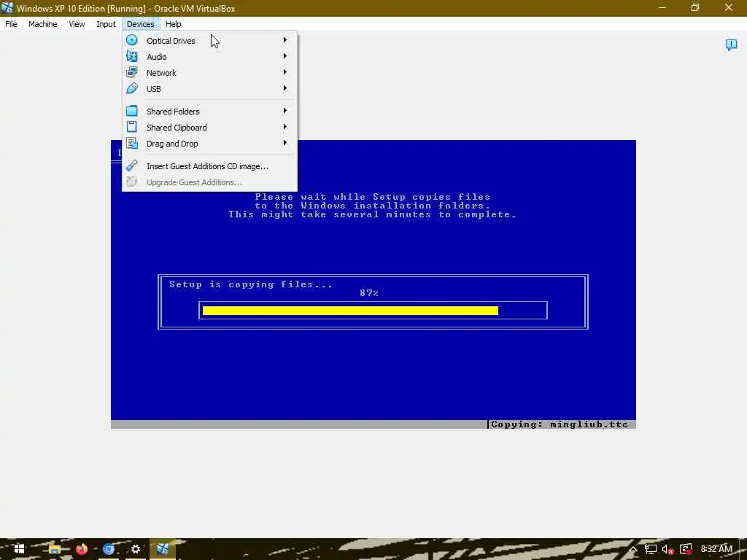Click the VirtualBox title bar app icon

(x=7, y=7)
